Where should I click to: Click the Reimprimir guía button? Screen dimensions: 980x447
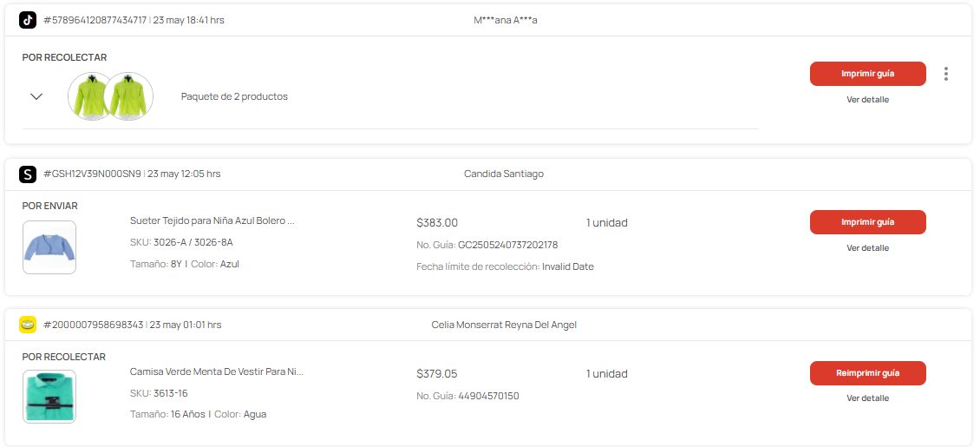point(867,373)
